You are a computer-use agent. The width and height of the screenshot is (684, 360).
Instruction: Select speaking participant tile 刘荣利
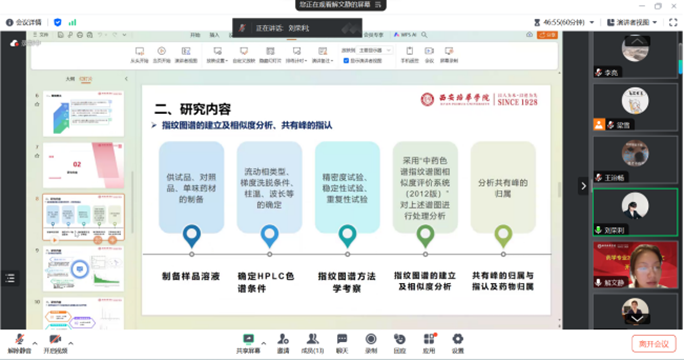[635, 212]
